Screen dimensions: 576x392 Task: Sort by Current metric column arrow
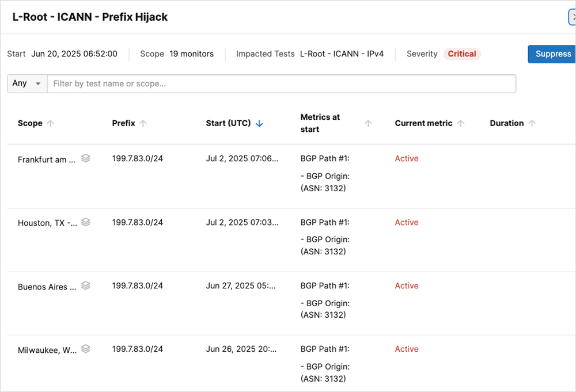(460, 123)
